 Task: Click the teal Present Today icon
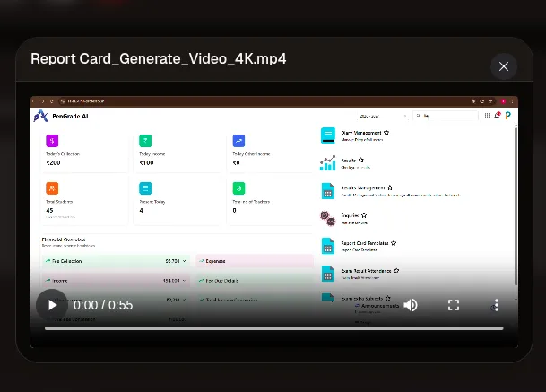pyautogui.click(x=145, y=188)
